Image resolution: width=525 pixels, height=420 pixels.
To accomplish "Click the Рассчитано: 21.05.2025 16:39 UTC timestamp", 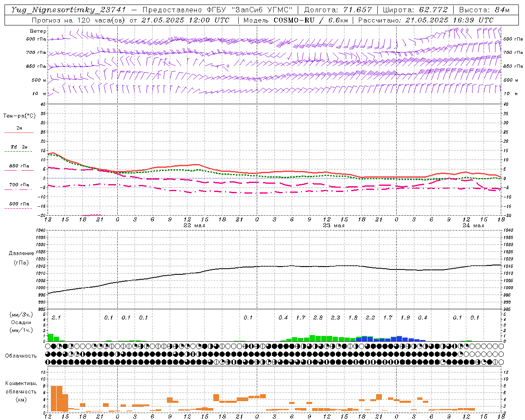I will 426,20.
